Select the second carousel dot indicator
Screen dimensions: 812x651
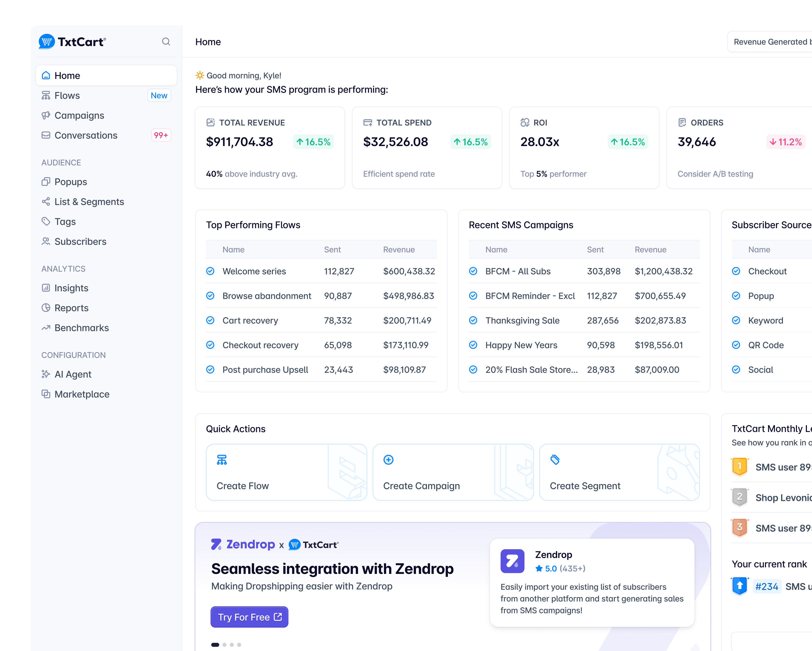pos(224,645)
